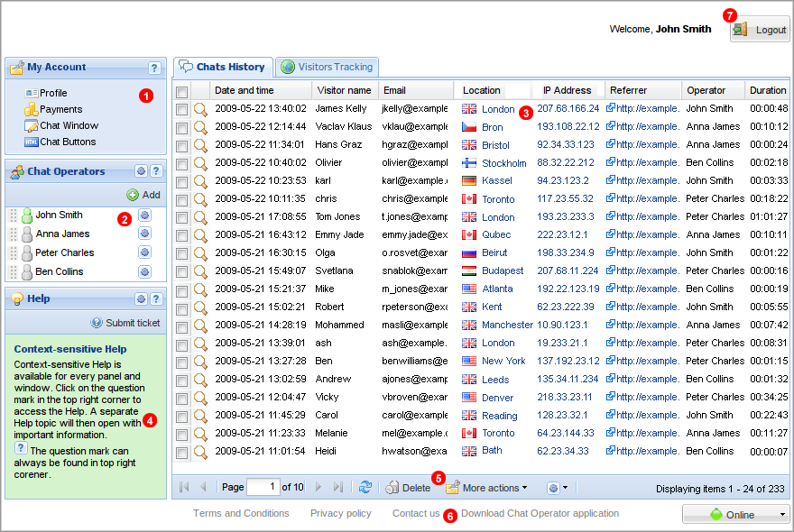Screen dimensions: 794x532
Task: View chat details for Vaclav Klaus row
Action: point(200,127)
